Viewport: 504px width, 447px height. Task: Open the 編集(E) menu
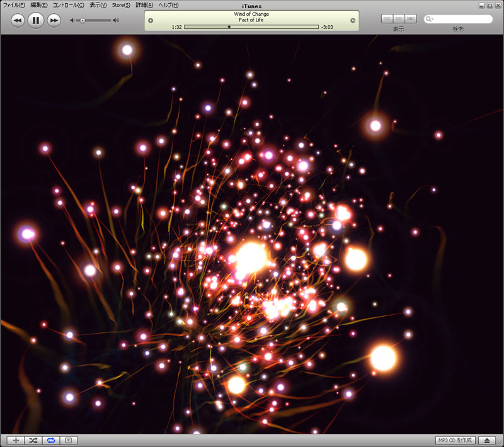coord(39,5)
